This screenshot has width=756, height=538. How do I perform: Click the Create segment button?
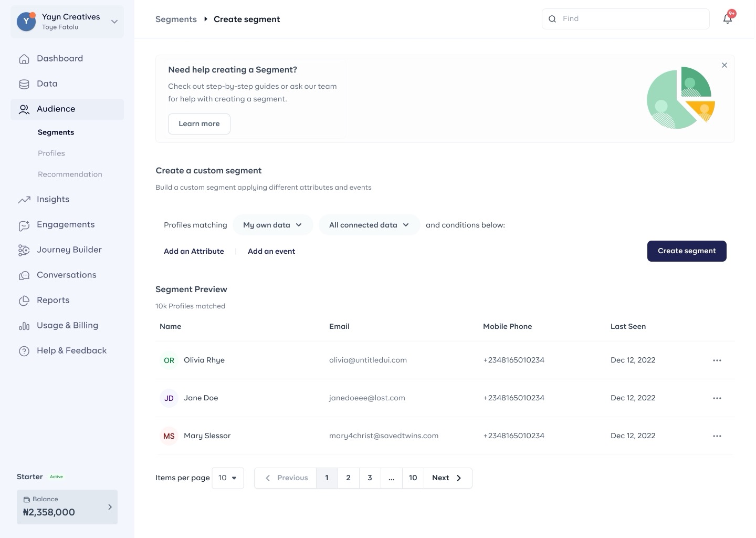687,251
